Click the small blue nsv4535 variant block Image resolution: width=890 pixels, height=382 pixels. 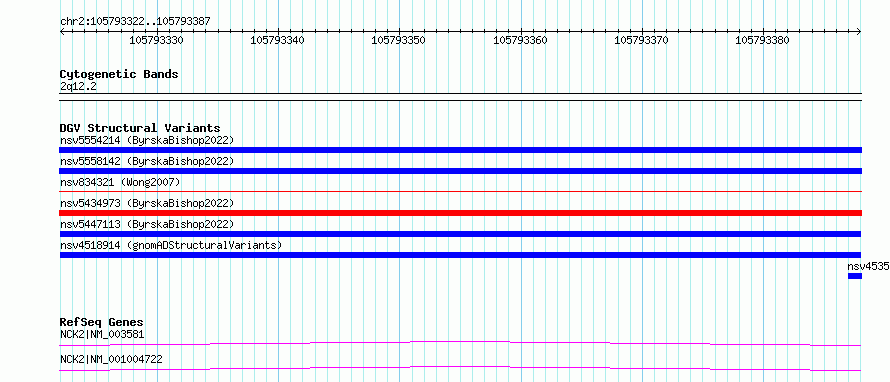click(x=855, y=276)
